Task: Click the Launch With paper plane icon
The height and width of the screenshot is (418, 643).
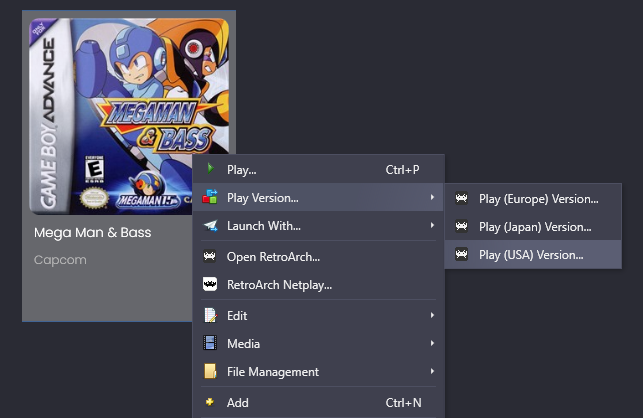Action: pyautogui.click(x=210, y=225)
